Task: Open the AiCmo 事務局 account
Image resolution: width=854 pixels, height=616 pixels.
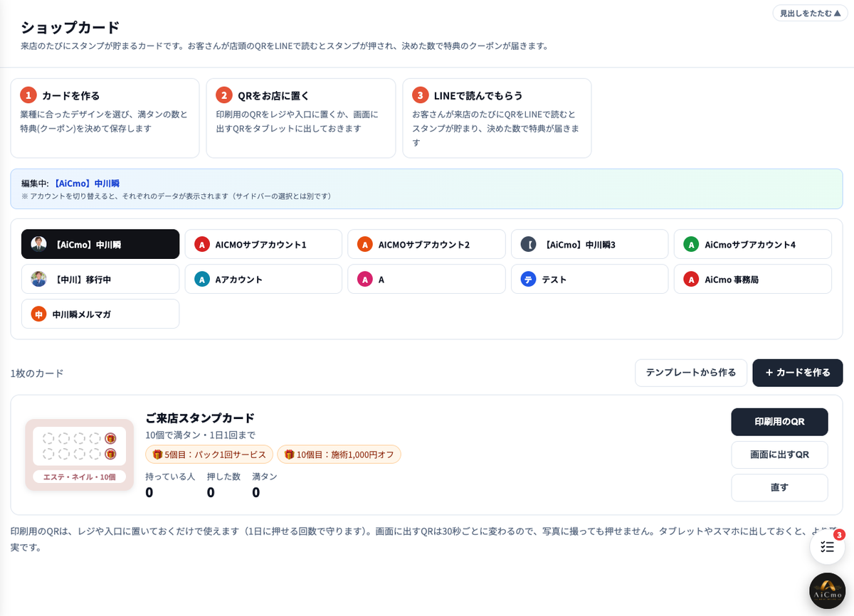Action: (x=753, y=279)
